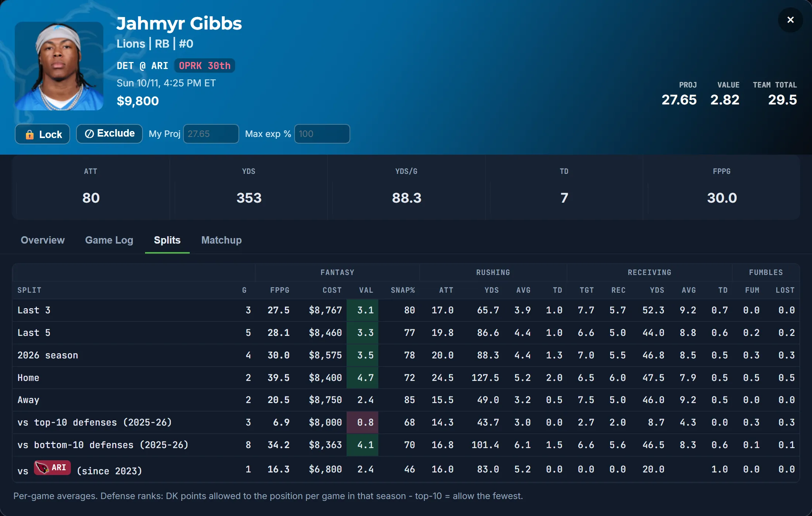Click the 2.82 VALUE figure
Image resolution: width=812 pixels, height=516 pixels.
click(x=725, y=100)
